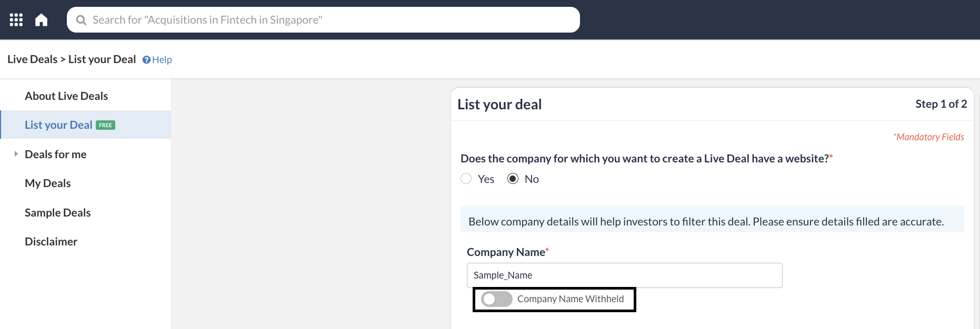Open About Live Deals in sidebar
The height and width of the screenshot is (329, 980).
coord(66,96)
